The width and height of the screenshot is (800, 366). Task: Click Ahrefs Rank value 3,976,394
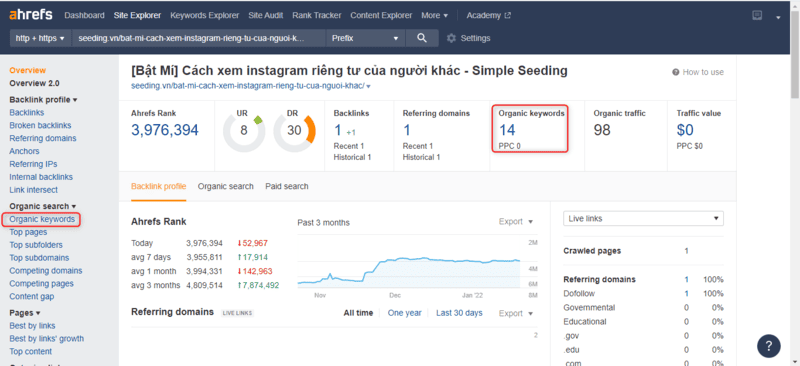(x=165, y=130)
